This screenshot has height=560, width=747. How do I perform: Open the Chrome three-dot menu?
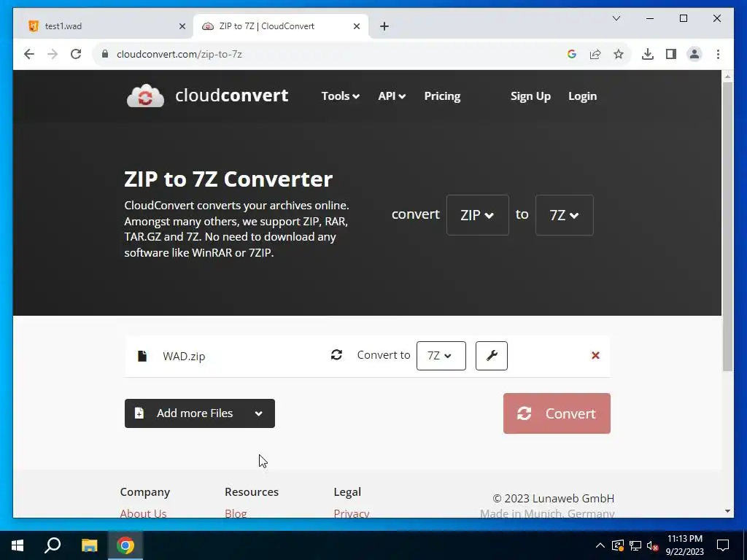718,54
